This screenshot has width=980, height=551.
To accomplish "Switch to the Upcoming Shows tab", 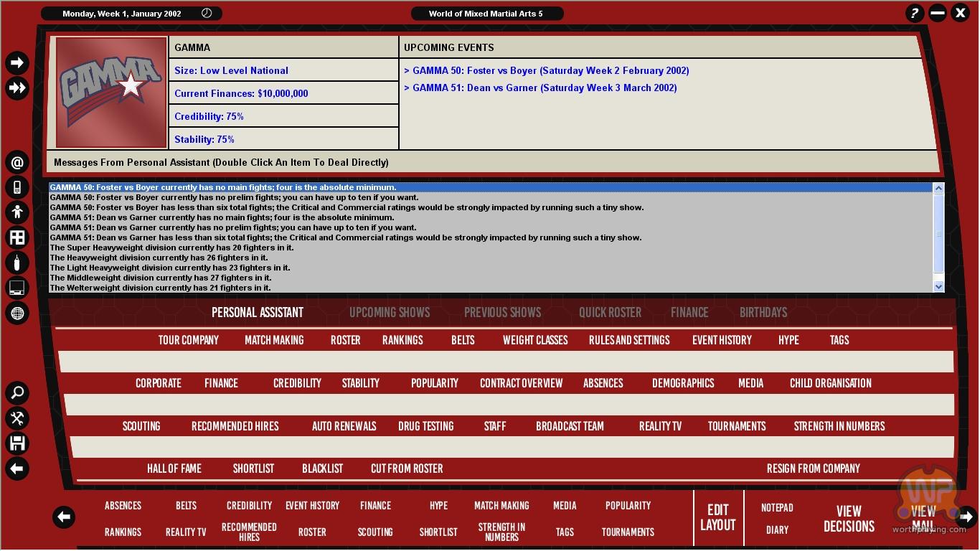I will click(x=390, y=313).
